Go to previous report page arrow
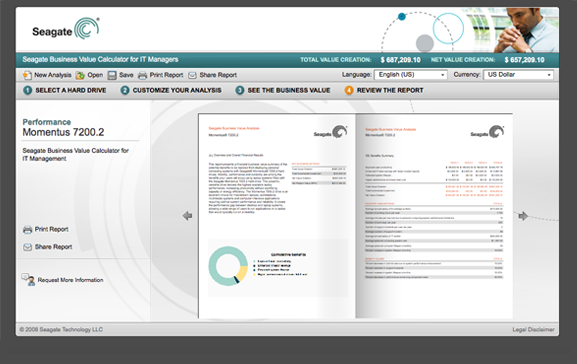 tap(187, 216)
